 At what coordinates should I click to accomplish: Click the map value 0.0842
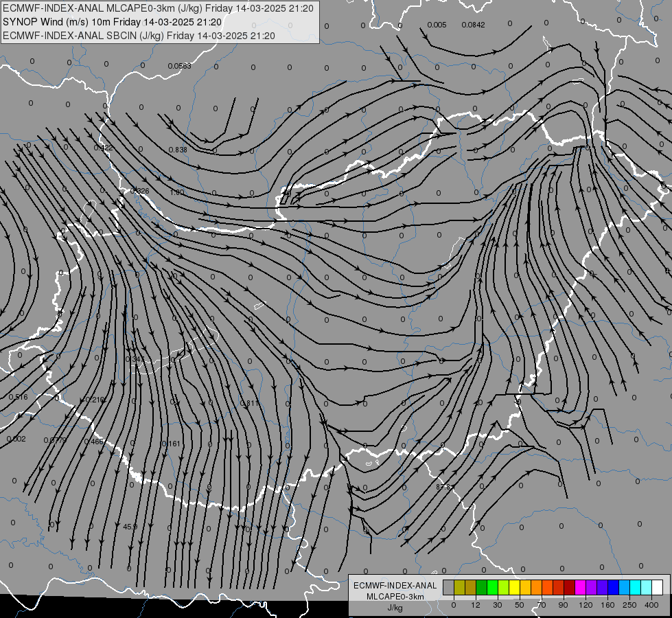pyautogui.click(x=473, y=25)
